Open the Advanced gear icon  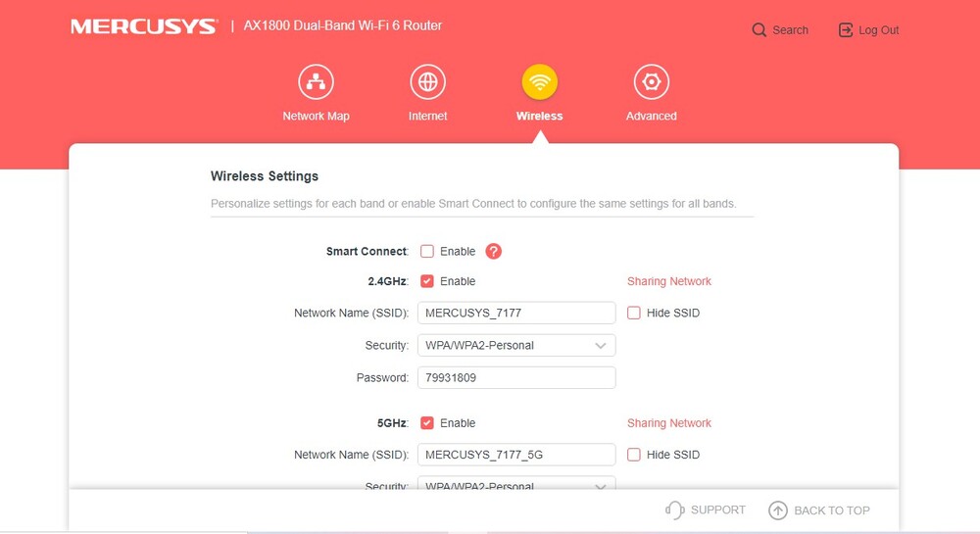(652, 82)
